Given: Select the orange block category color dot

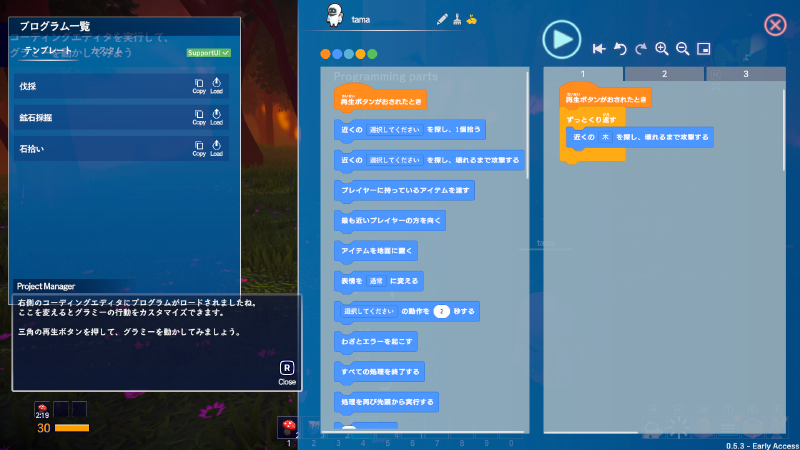Looking at the screenshot, I should [325, 54].
